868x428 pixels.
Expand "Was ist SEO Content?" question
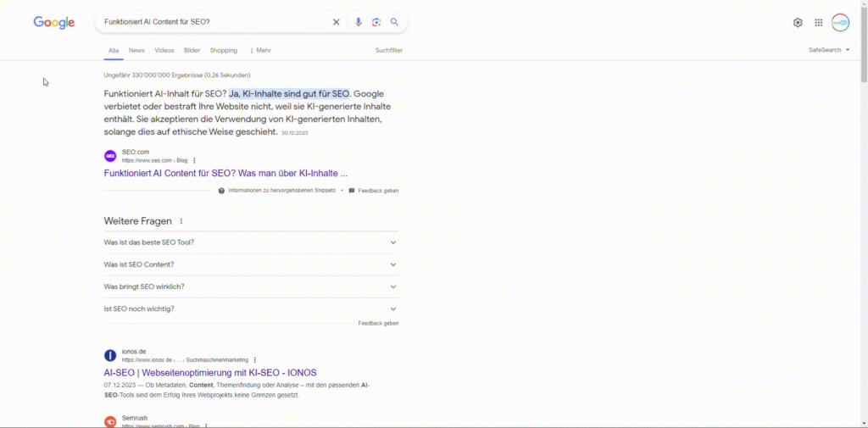pos(392,264)
